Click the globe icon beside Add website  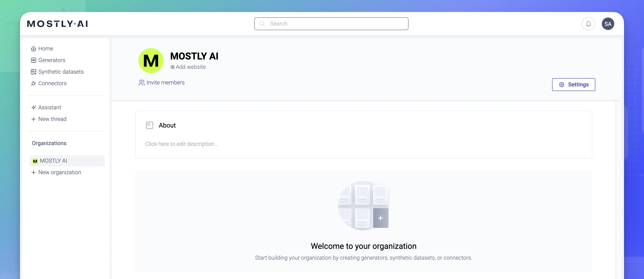coord(173,67)
